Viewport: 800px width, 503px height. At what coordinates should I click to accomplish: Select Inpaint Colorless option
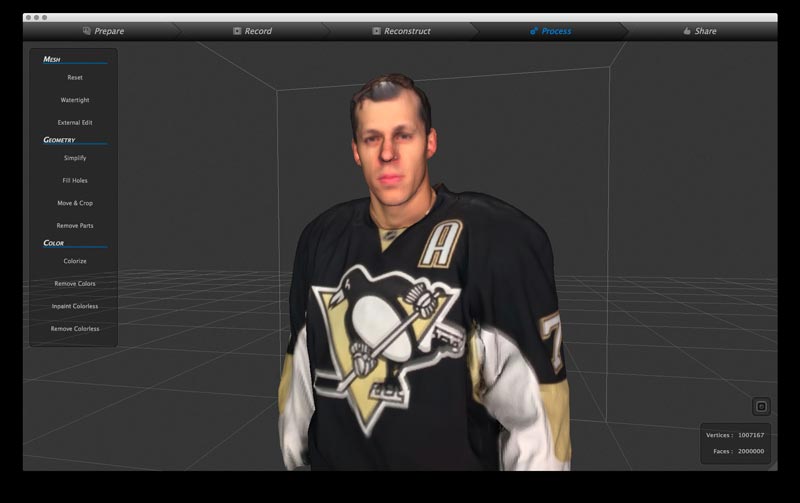(75, 306)
